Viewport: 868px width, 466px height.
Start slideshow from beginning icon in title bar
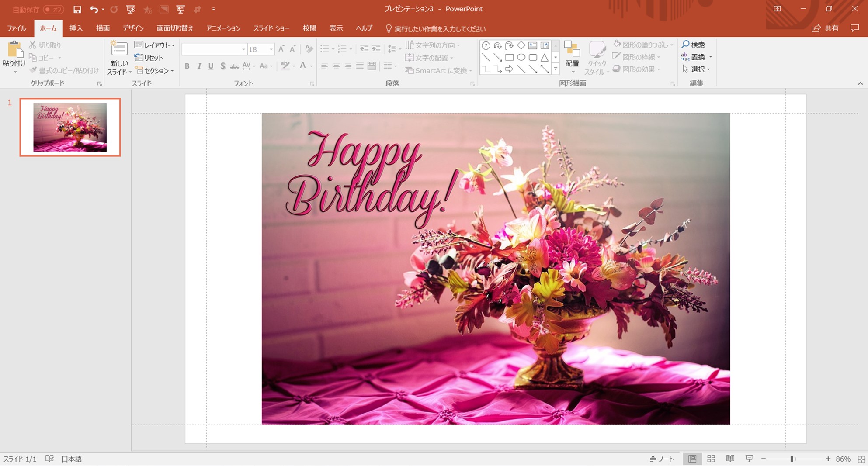pyautogui.click(x=130, y=9)
